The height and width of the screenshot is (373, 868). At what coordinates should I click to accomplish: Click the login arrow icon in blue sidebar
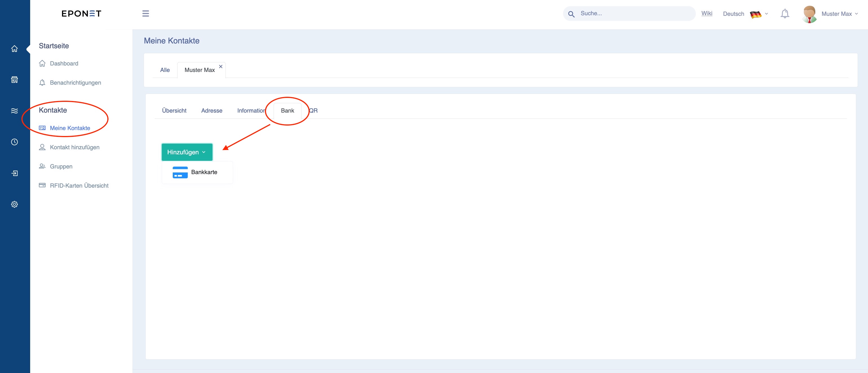(14, 173)
